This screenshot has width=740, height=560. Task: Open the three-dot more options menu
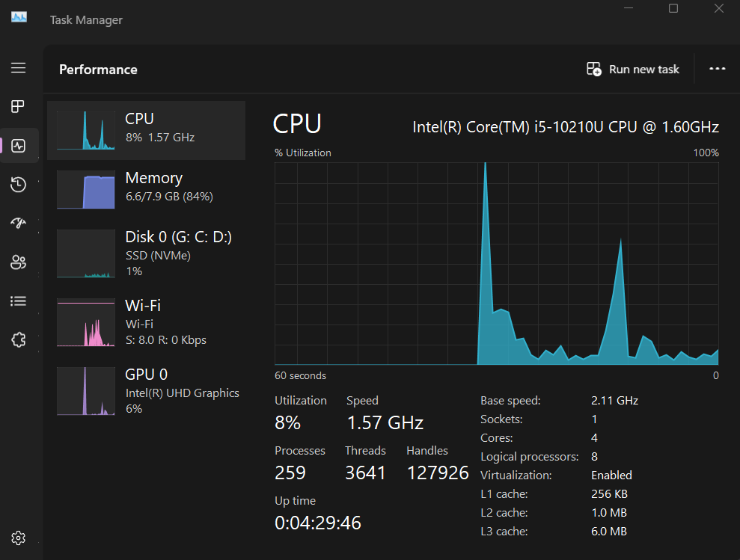[718, 69]
